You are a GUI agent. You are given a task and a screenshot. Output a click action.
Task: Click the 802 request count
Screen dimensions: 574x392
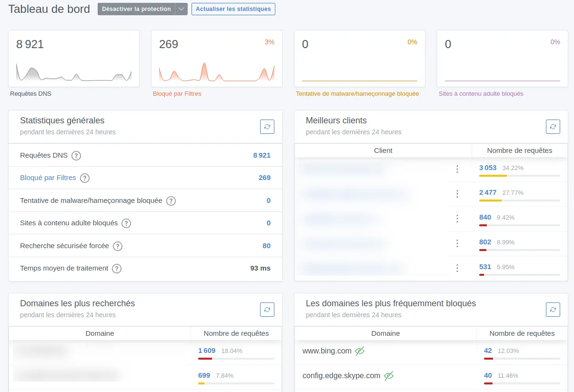(485, 242)
